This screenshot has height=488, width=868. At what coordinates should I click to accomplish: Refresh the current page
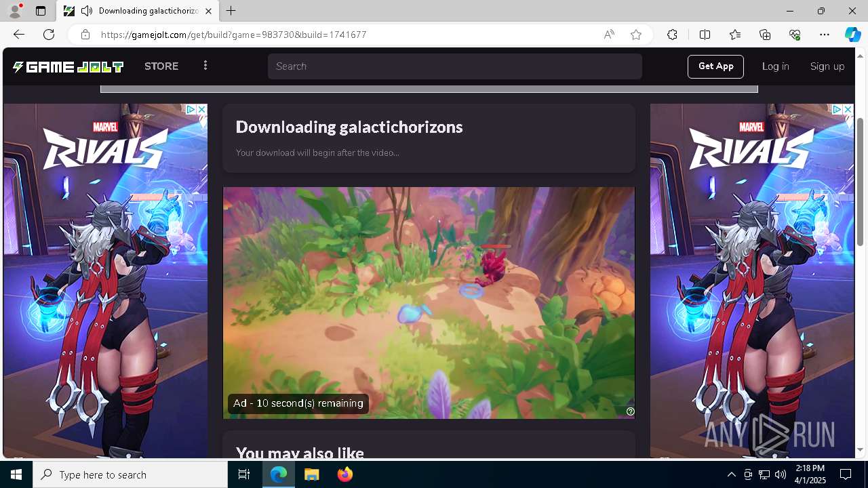pos(49,35)
